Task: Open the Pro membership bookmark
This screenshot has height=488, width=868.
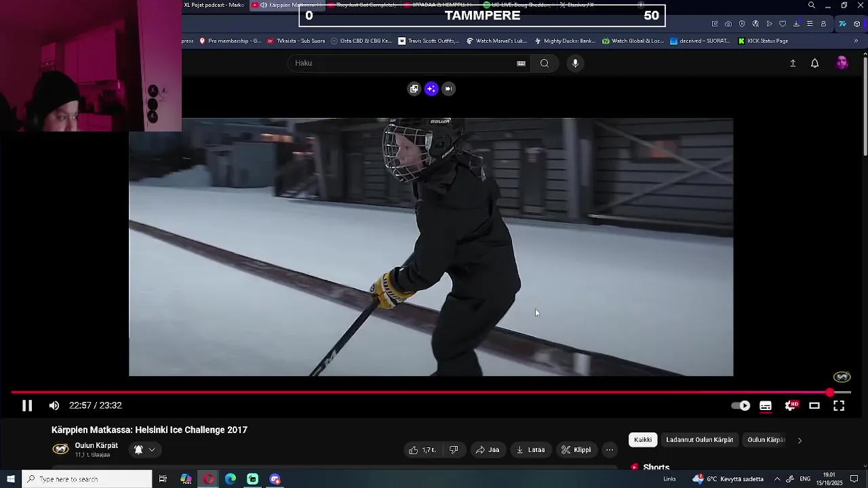Action: (230, 41)
